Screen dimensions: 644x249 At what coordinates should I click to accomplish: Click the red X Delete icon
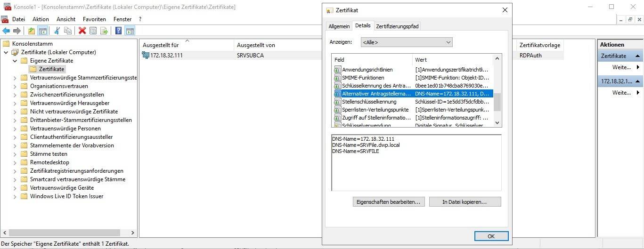(x=82, y=31)
